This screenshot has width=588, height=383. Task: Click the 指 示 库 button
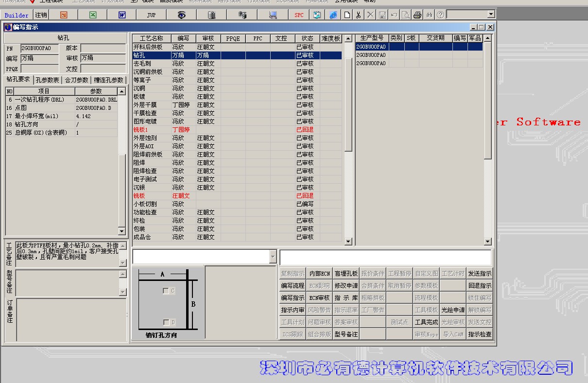tap(346, 298)
